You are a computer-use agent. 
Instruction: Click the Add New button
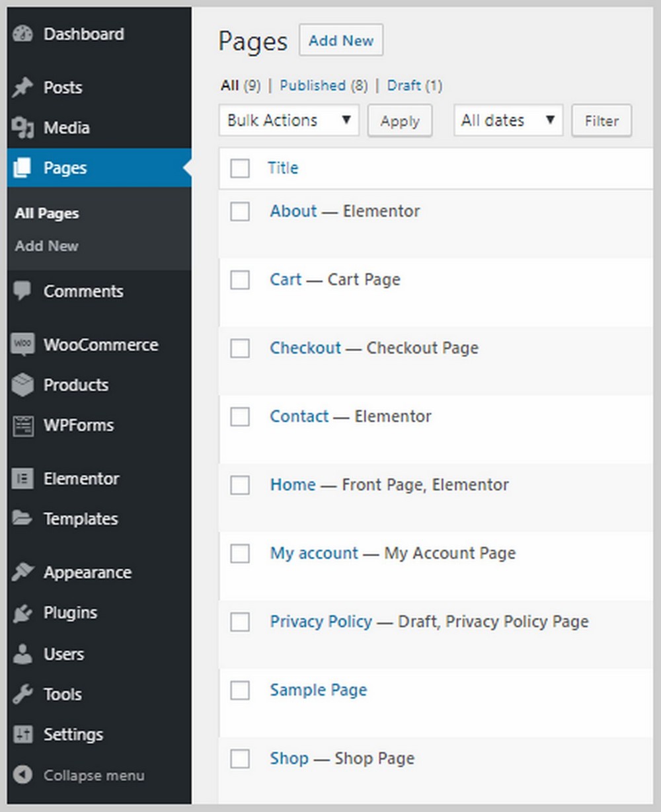click(x=341, y=40)
